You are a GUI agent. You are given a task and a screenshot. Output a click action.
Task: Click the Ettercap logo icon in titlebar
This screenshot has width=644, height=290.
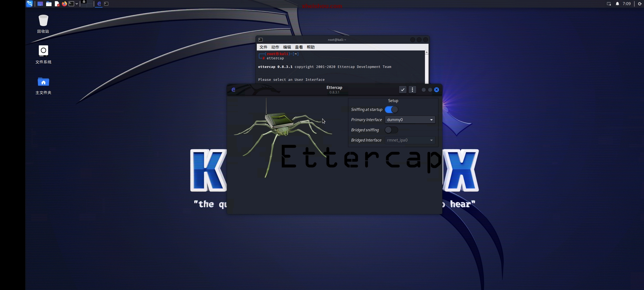(x=233, y=90)
